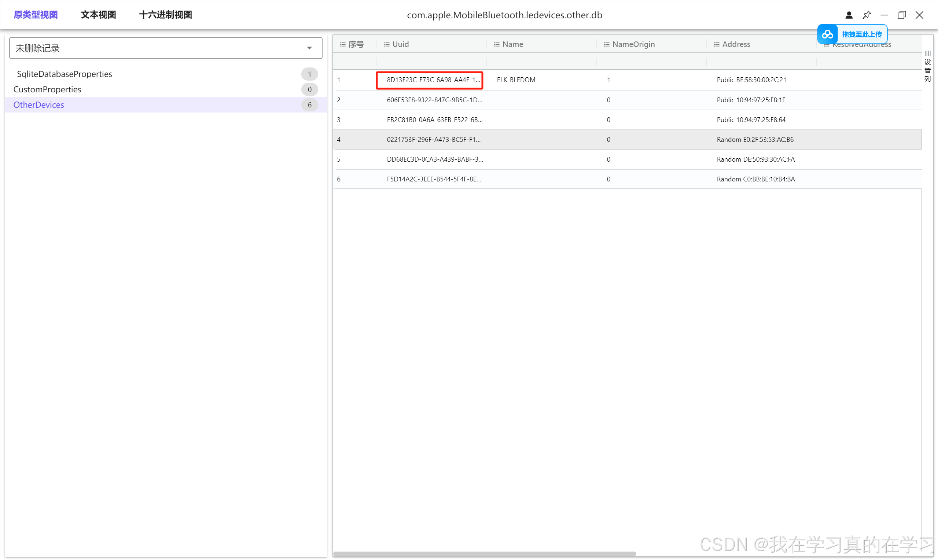This screenshot has height=560, width=938.
Task: Switch to 文本视图 tab
Action: [x=98, y=15]
